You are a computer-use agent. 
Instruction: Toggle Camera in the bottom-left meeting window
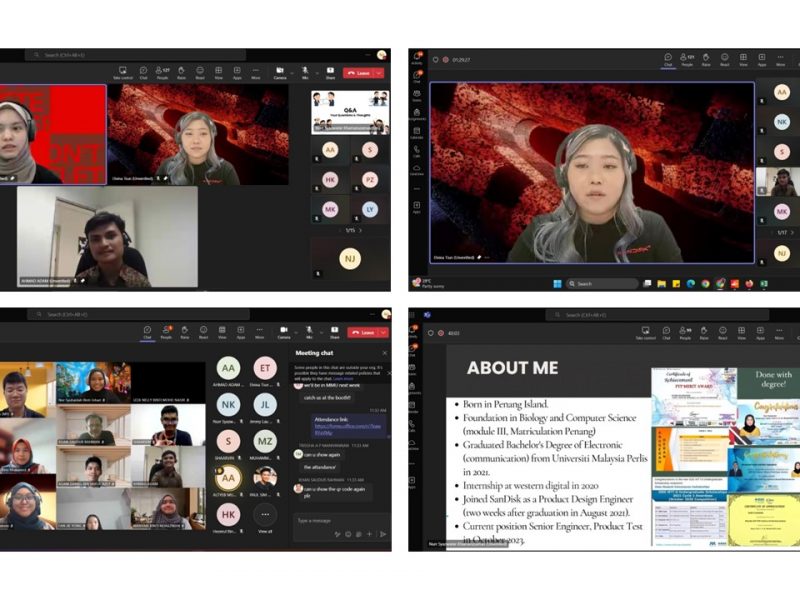284,332
